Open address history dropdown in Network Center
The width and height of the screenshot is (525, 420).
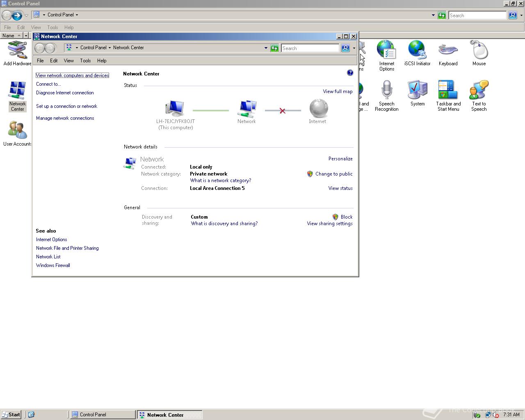[x=266, y=48]
